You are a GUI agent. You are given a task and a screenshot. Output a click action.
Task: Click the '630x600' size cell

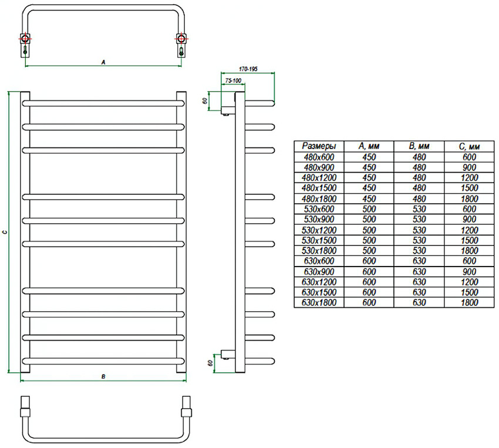[x=319, y=261]
